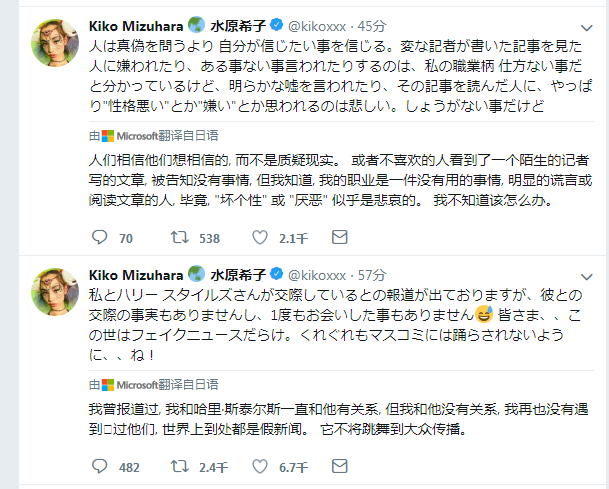Open the @kikoxxx handle in the second tweet
The height and width of the screenshot is (489, 609).
click(317, 275)
